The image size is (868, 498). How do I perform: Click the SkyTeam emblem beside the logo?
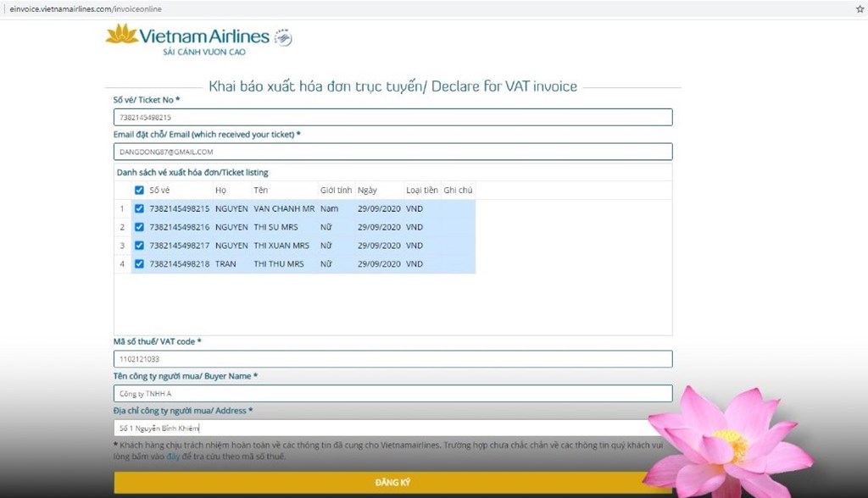(283, 37)
